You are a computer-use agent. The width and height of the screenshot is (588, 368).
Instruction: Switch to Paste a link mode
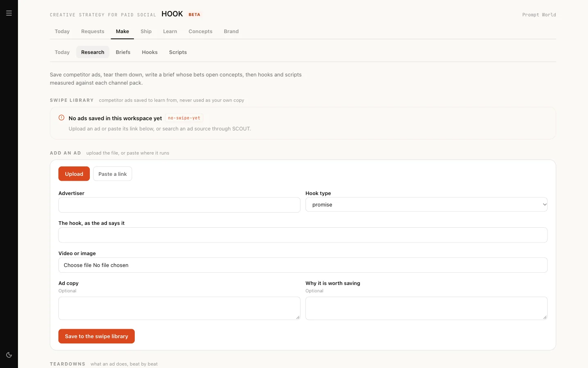(113, 174)
